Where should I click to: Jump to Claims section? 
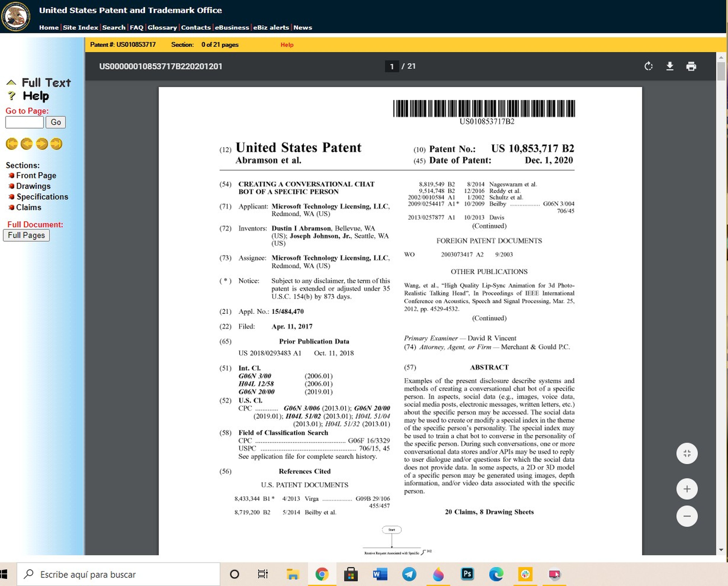pos(29,207)
